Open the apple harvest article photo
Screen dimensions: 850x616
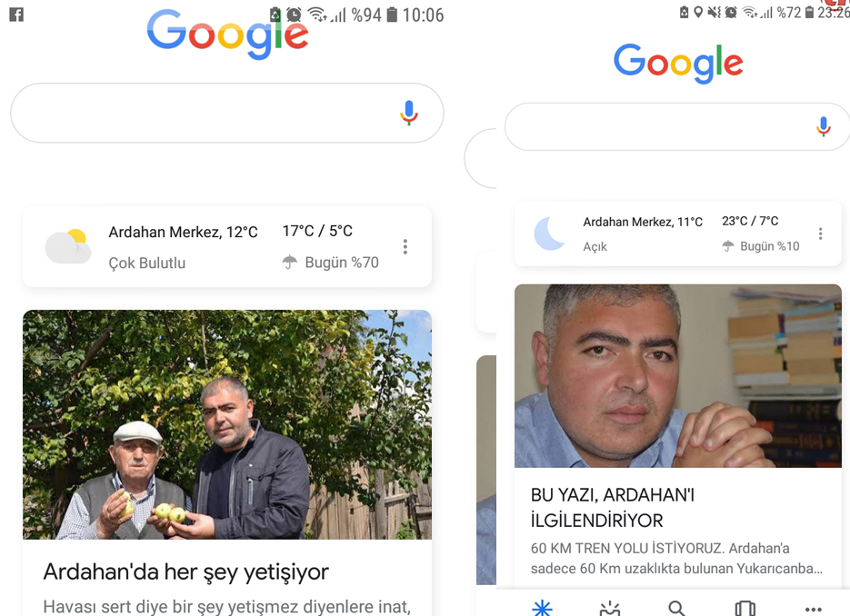tap(227, 425)
